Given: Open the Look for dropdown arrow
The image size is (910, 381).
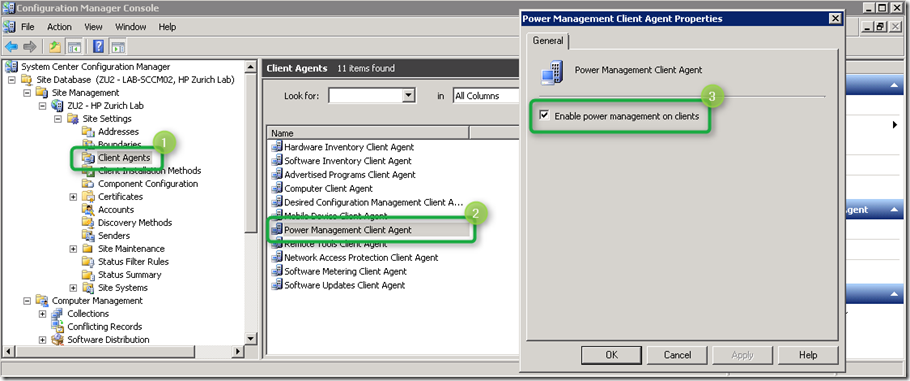Looking at the screenshot, I should pyautogui.click(x=408, y=96).
